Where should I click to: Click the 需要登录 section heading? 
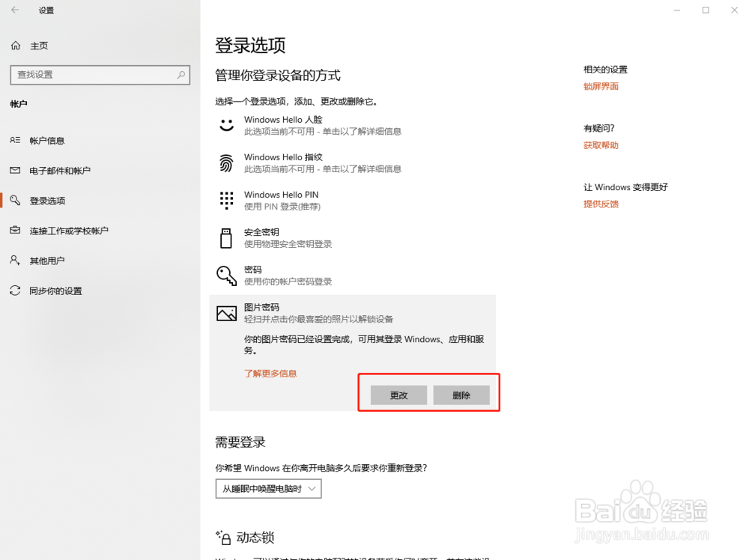pyautogui.click(x=240, y=442)
